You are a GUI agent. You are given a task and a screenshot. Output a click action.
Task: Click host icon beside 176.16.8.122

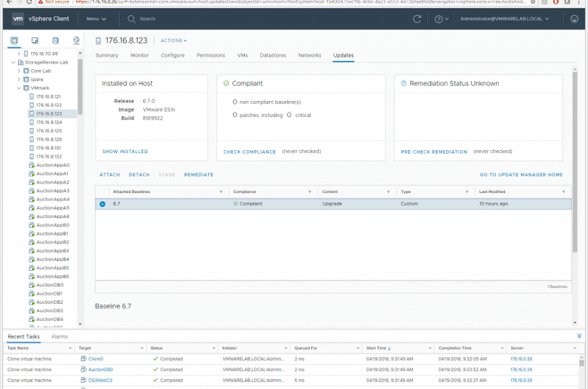(x=32, y=105)
